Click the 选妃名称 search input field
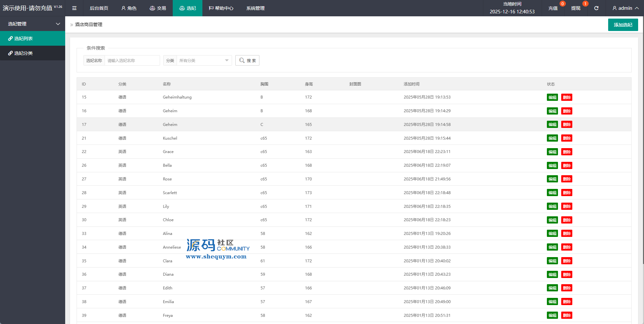The image size is (644, 324). (x=132, y=60)
